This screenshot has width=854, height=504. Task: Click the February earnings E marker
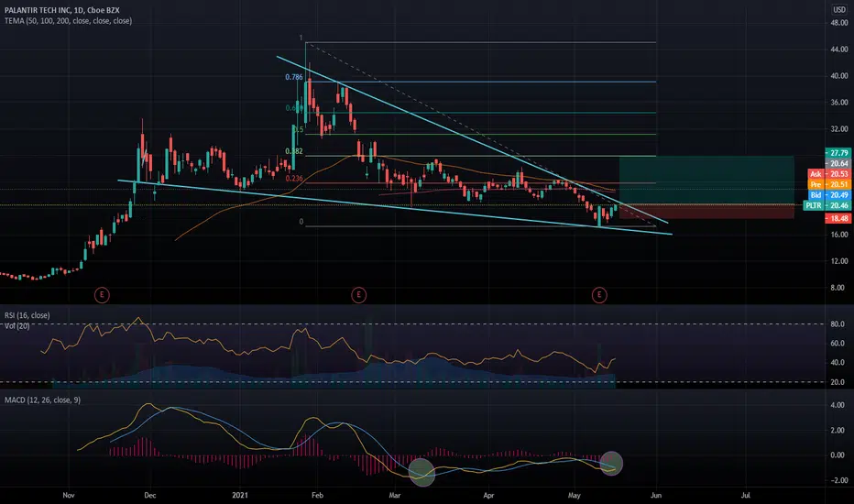pyautogui.click(x=358, y=295)
